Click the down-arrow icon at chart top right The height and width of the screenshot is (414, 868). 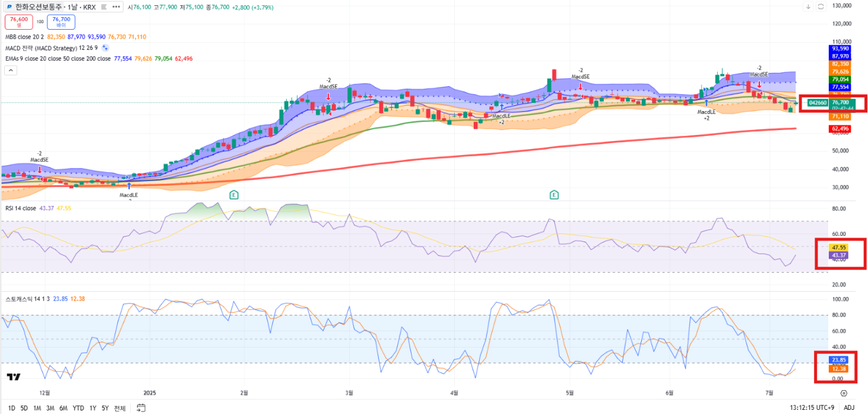808,7
